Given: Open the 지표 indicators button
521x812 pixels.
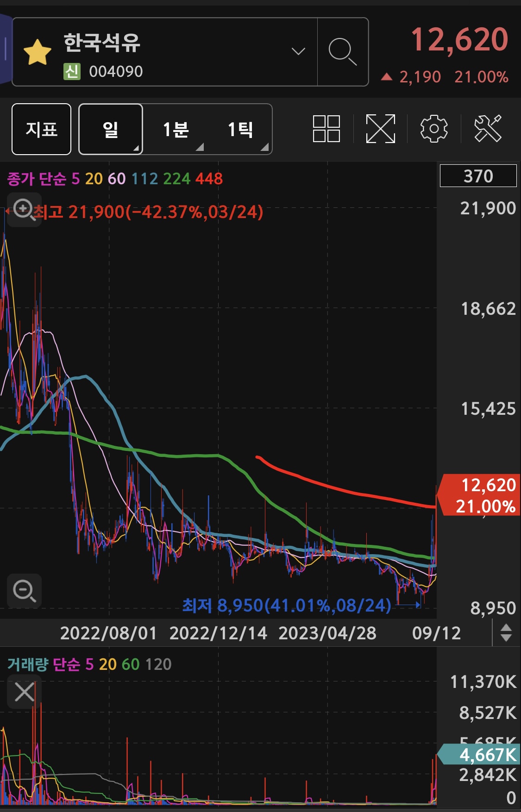Looking at the screenshot, I should [41, 129].
